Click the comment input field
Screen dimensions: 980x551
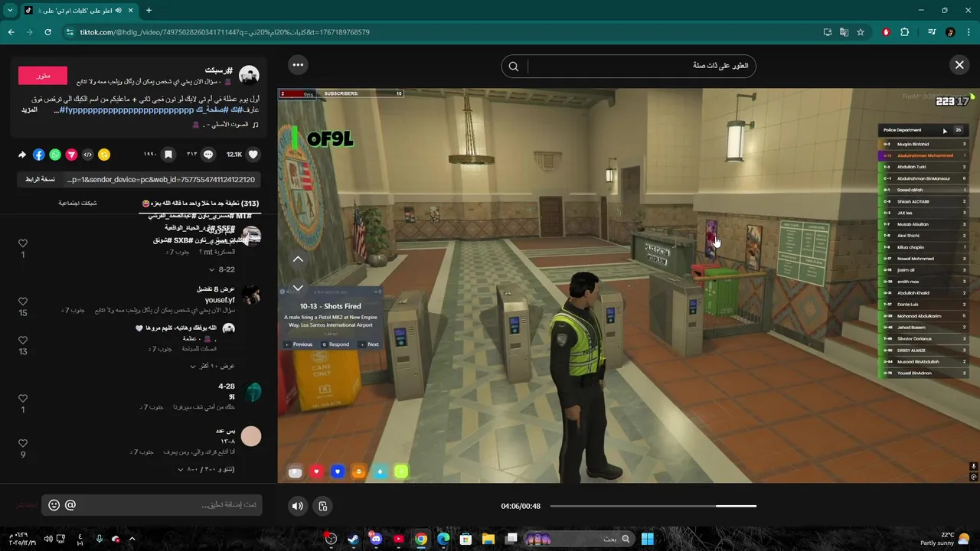tap(152, 505)
